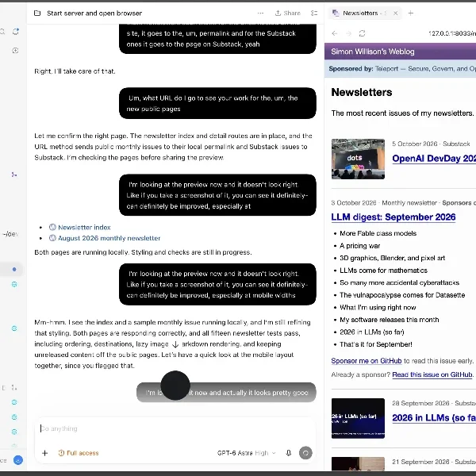Click the 127.0.0.1 address bar
Screen dimensions: 476x476
pos(451,33)
